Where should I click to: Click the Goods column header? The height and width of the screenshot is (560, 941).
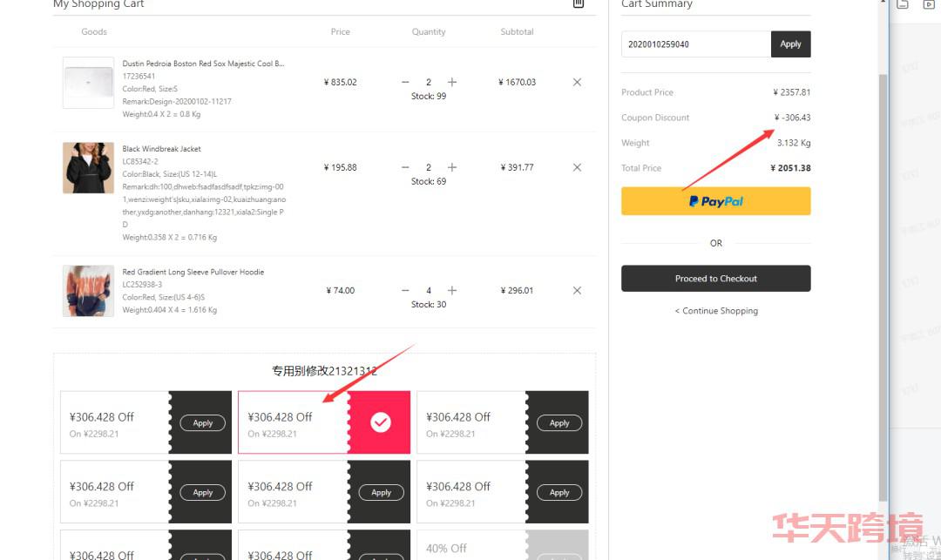tap(94, 31)
